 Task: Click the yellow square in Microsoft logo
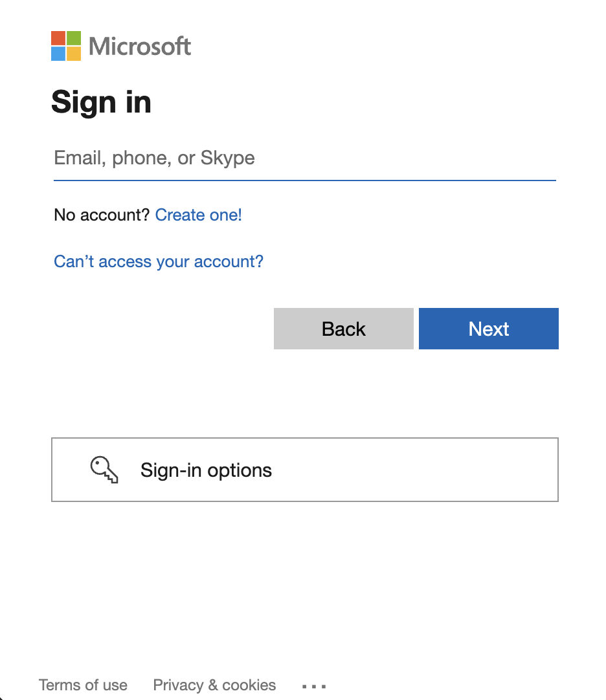[x=74, y=54]
